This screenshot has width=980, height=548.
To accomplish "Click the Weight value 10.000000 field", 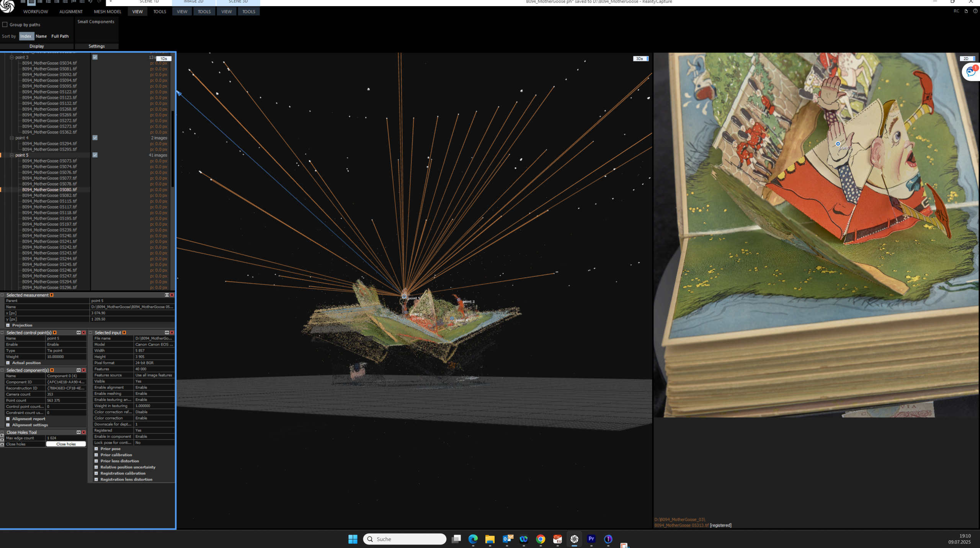I will pos(66,357).
